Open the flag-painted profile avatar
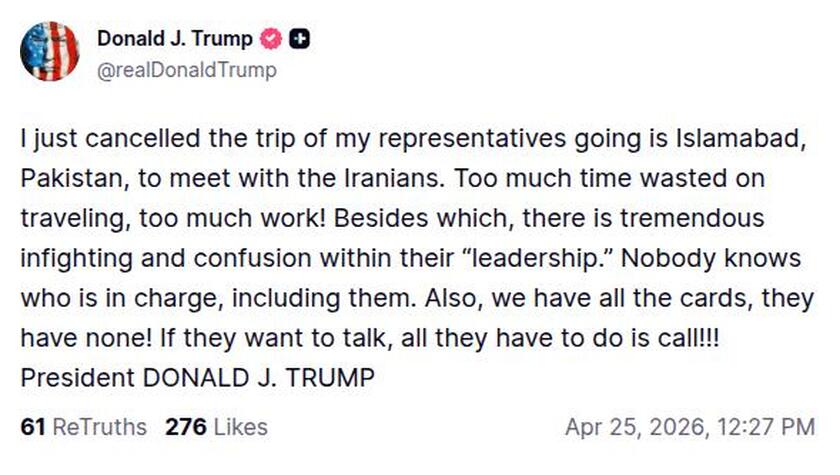The height and width of the screenshot is (475, 840). (49, 50)
